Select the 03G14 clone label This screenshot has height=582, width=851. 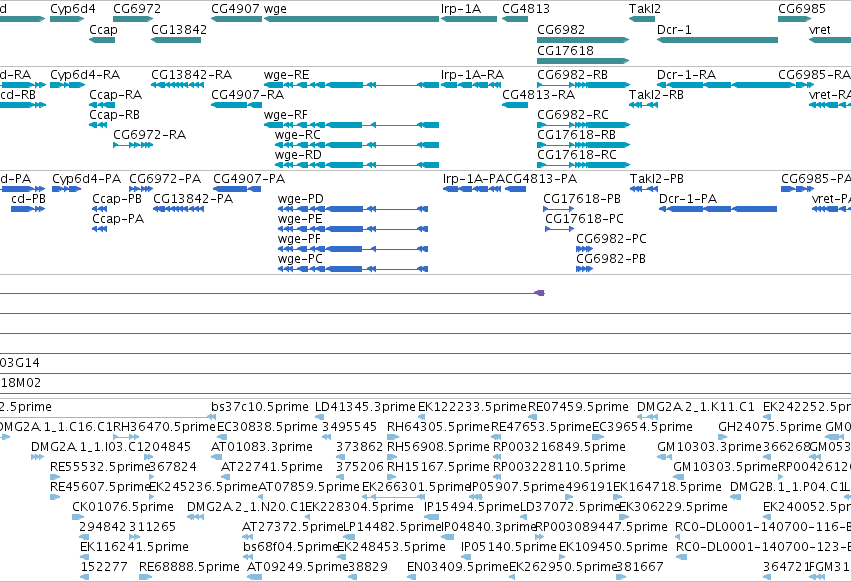coord(20,363)
